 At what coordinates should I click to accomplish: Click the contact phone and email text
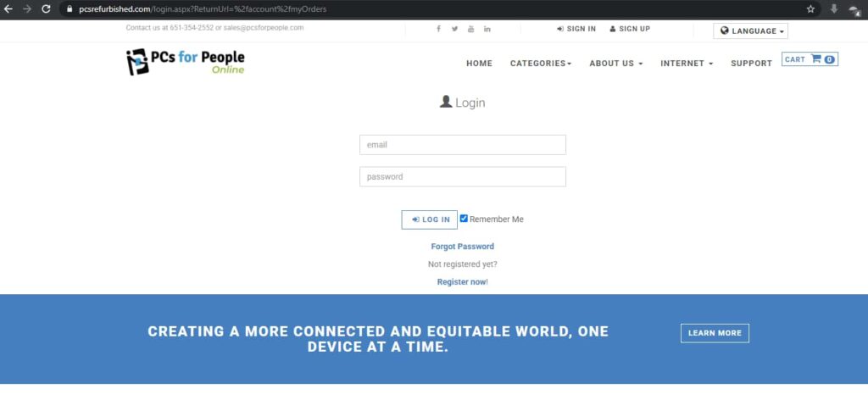click(214, 28)
